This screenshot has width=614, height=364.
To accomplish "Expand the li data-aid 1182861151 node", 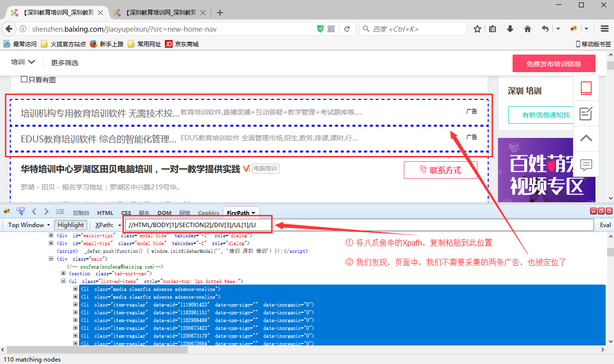I will point(75,313).
